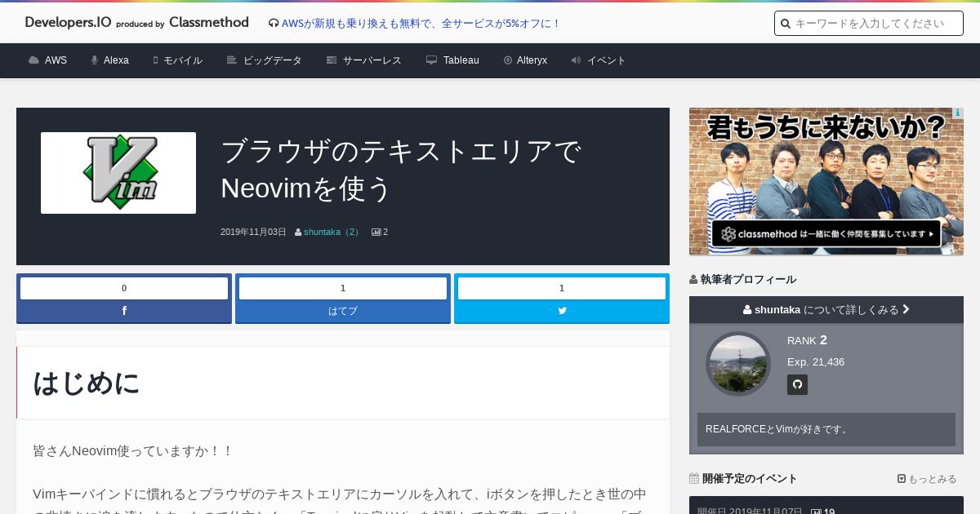
Task: Click the headset icon before AWS promotion
Action: 274,24
